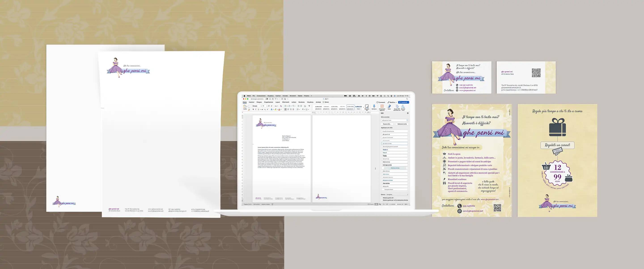This screenshot has width=644, height=269.
Task: Adjust the zoom slider in status bar
Action: click(x=396, y=205)
